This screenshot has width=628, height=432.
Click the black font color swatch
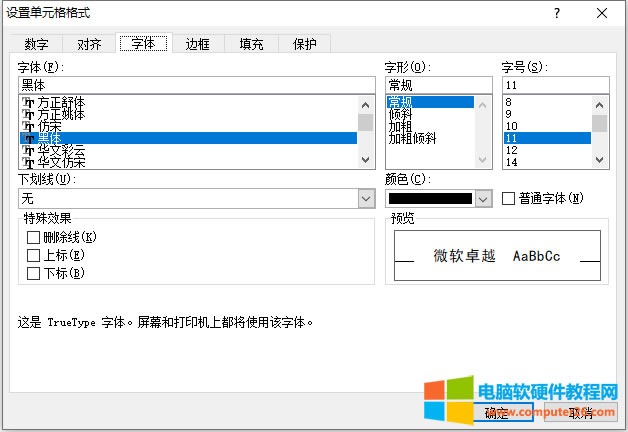pos(430,199)
